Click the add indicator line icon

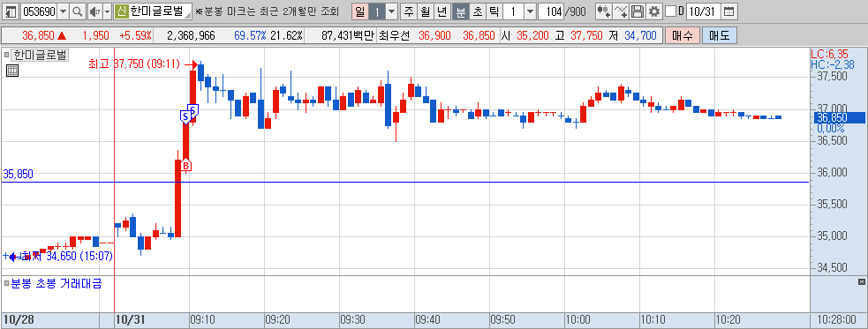point(621,11)
